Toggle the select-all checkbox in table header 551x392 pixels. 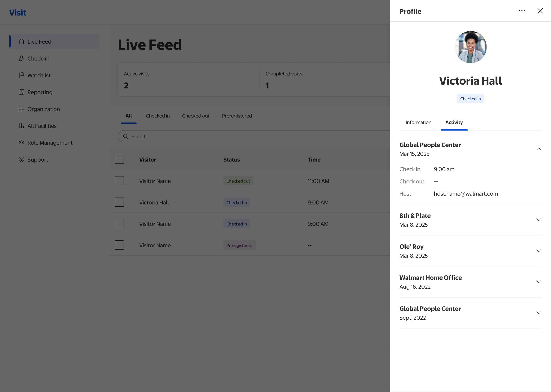tap(119, 159)
